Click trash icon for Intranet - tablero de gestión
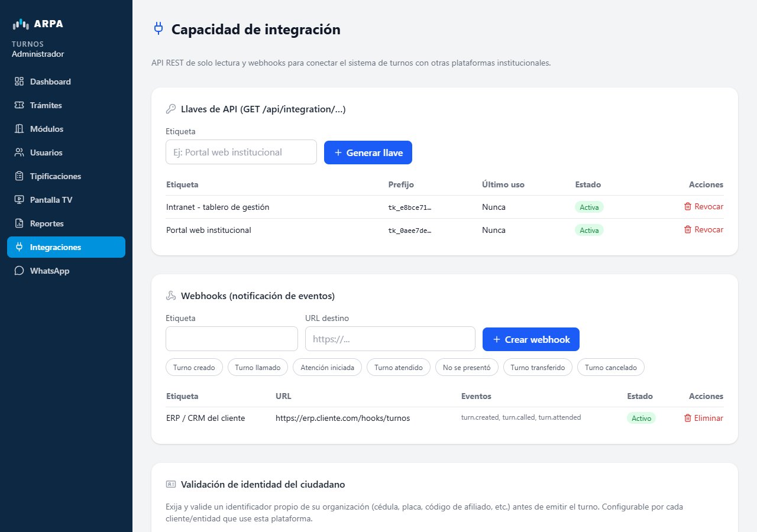 click(x=688, y=206)
